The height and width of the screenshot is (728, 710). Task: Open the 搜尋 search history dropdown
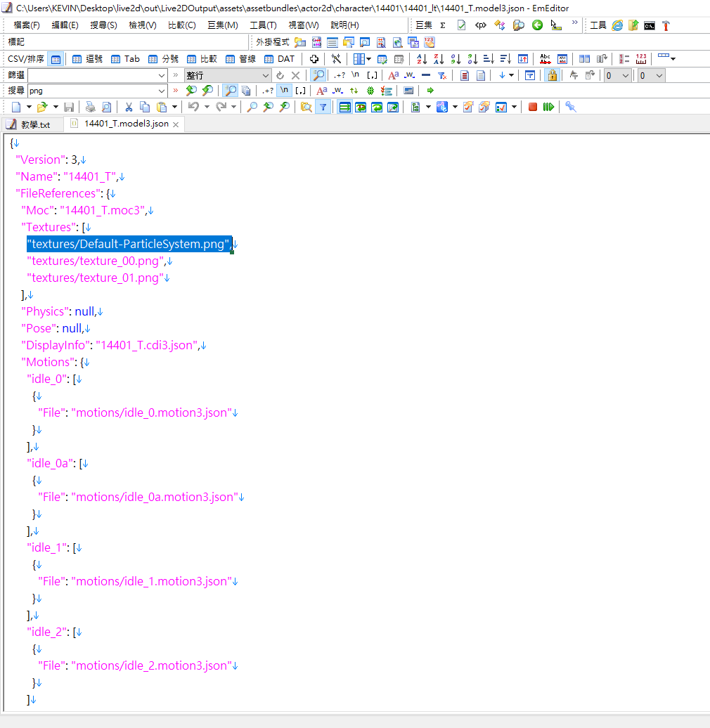161,91
